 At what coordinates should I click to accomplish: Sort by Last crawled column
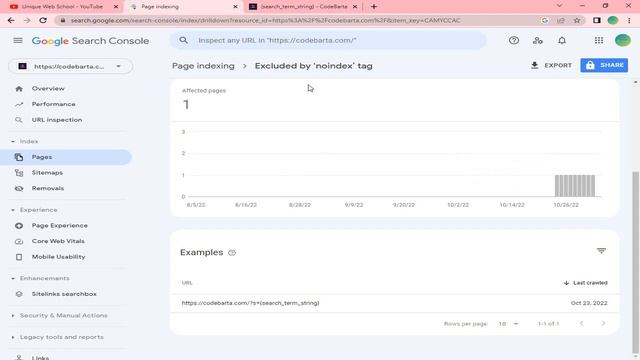coord(585,283)
